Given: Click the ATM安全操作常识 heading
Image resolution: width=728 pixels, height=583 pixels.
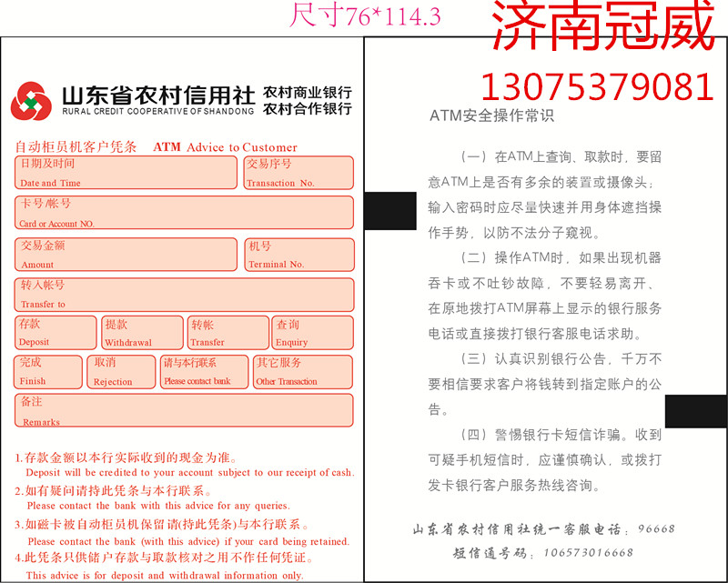Looking at the screenshot, I should click(x=491, y=116).
